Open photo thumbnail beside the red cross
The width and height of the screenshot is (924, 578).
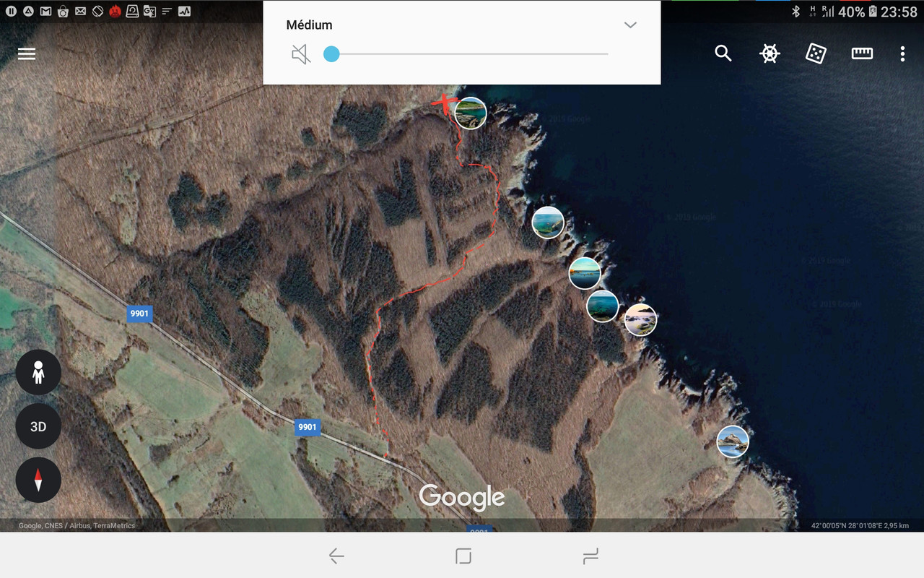pyautogui.click(x=471, y=113)
